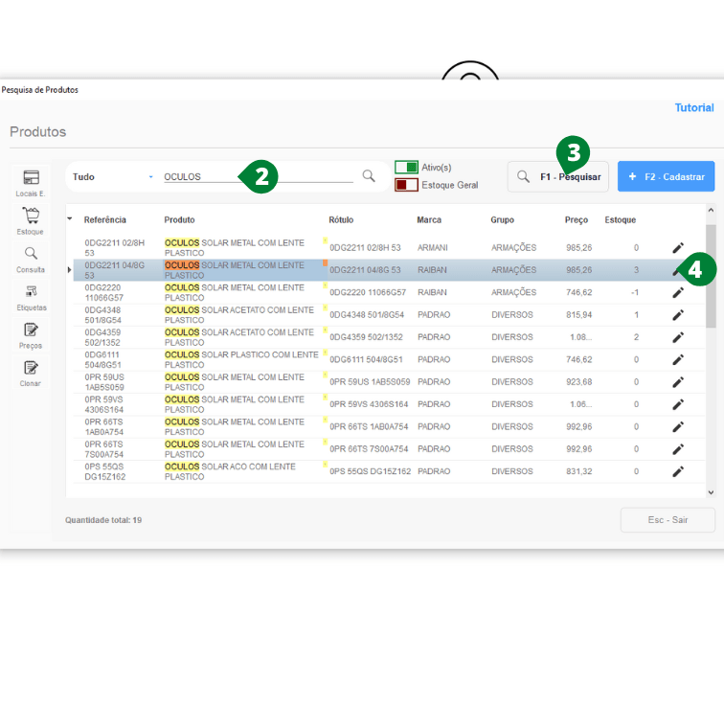Click rótulo cell 0DG2220 11066G57

pyautogui.click(x=368, y=292)
